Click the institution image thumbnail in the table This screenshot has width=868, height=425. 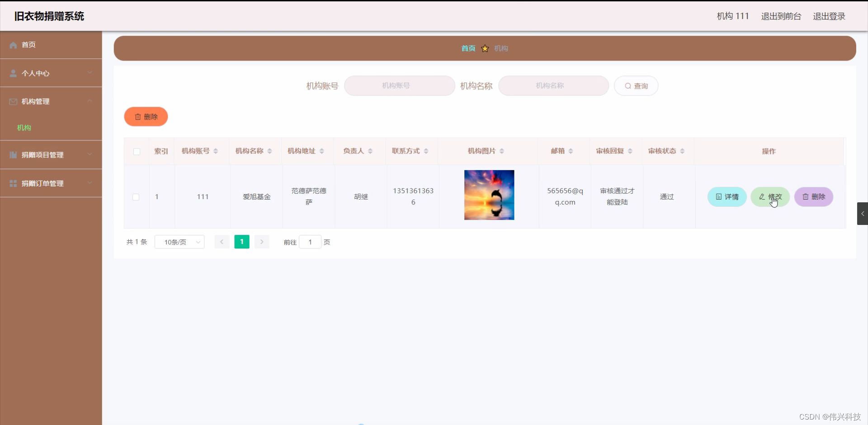[x=489, y=195]
